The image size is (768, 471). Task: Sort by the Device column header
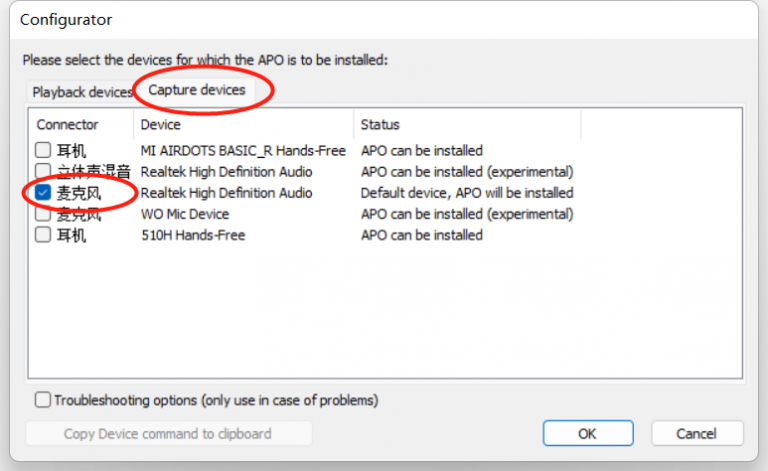(161, 125)
